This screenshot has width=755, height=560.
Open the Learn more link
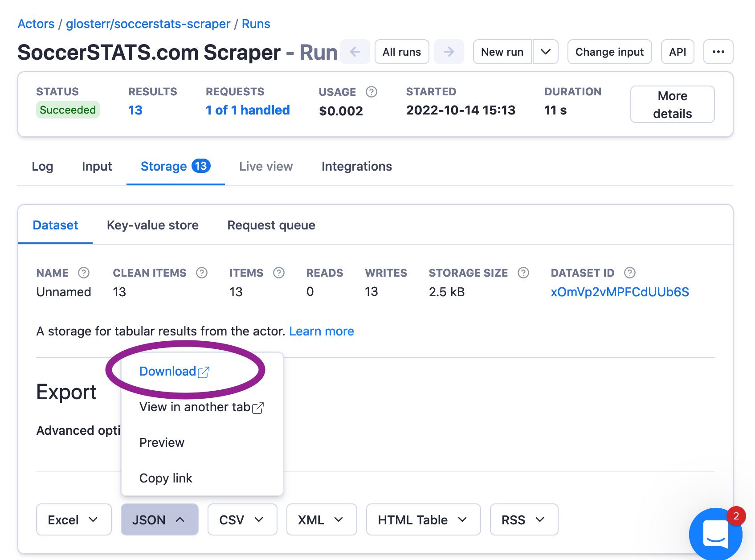point(322,331)
